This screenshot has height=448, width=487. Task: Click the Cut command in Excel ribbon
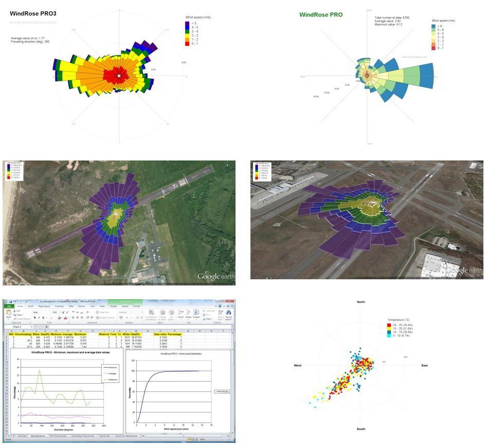[x=17, y=311]
